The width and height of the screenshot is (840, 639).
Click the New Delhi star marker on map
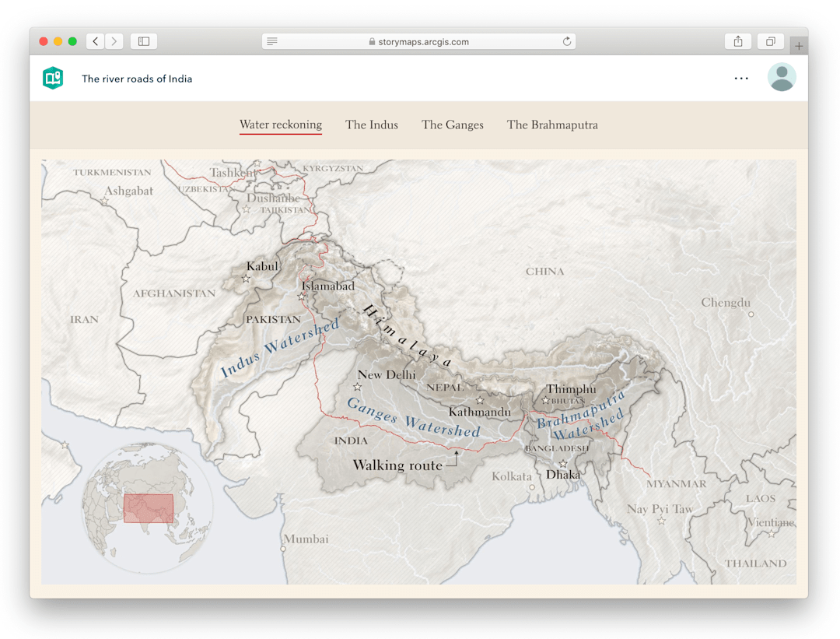tap(358, 387)
